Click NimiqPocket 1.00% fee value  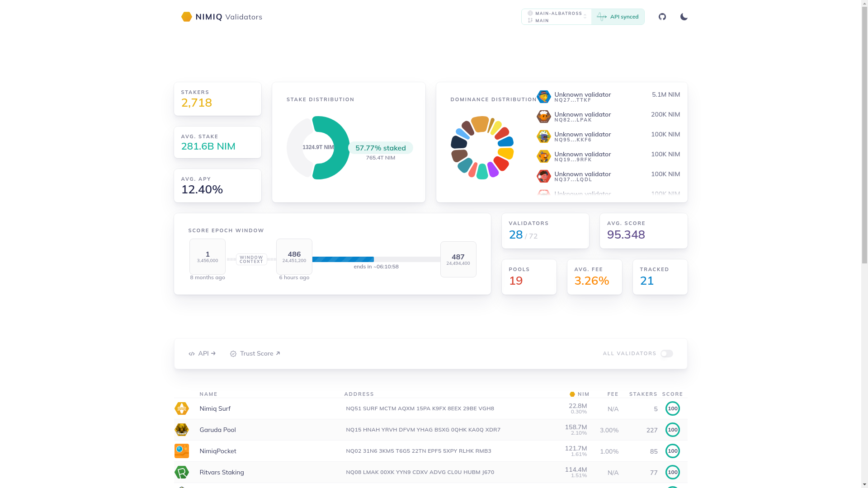pyautogui.click(x=609, y=451)
